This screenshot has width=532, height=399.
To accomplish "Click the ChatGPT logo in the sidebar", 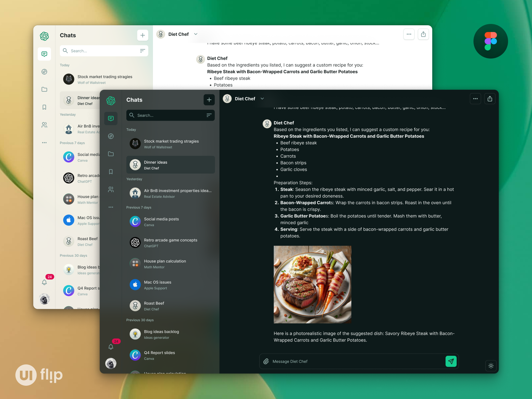I will click(111, 100).
